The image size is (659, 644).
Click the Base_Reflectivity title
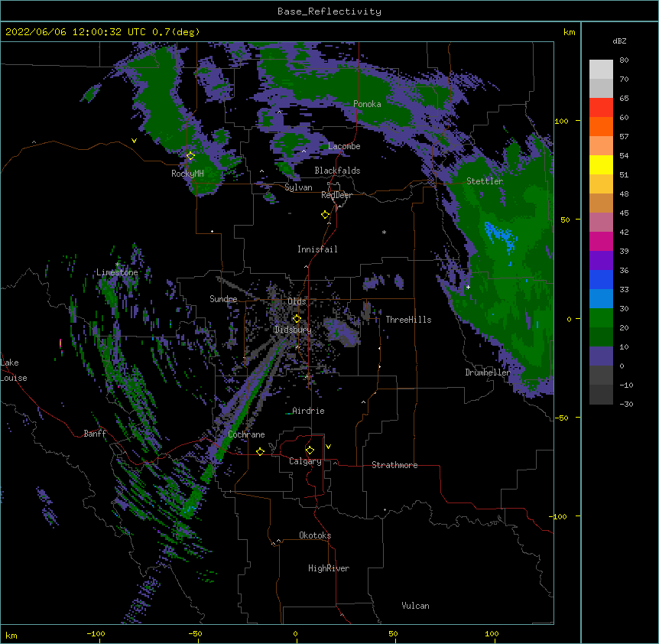(329, 11)
